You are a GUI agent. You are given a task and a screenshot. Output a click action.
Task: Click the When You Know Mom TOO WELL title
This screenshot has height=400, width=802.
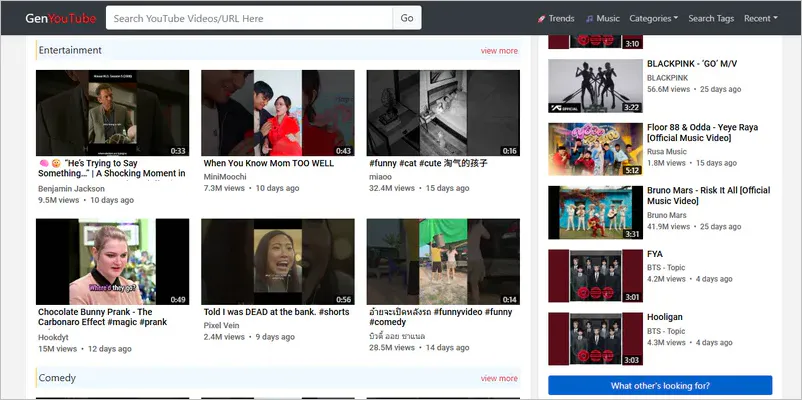[x=269, y=163]
